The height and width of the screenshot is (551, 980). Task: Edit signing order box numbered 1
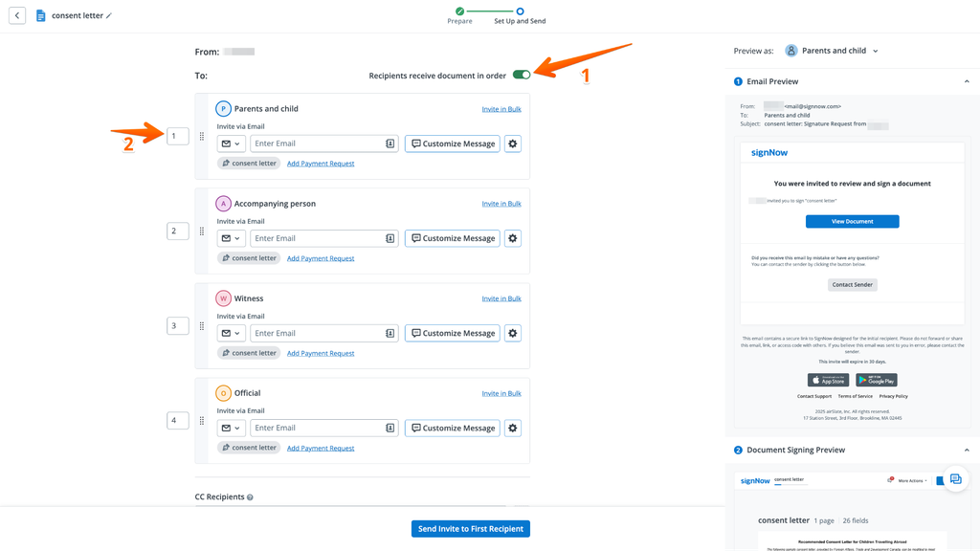[178, 136]
